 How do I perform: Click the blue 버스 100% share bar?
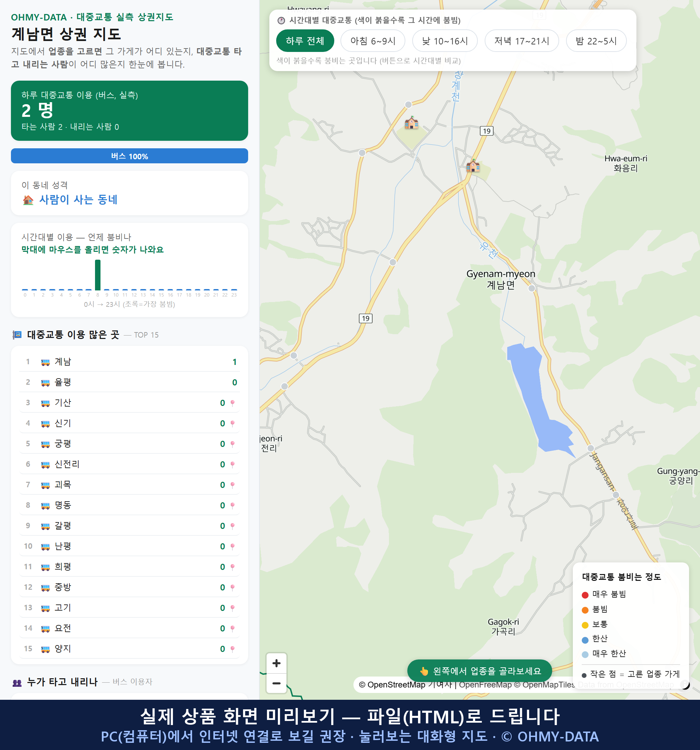tap(130, 156)
